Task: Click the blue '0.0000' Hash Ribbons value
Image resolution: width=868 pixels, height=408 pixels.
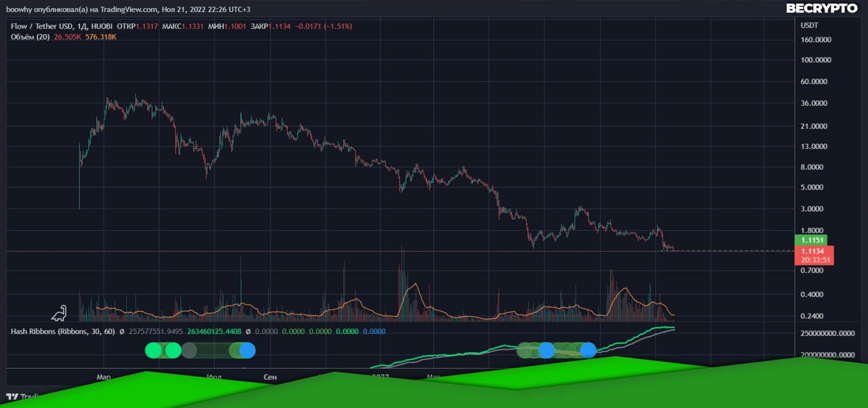Action: [x=374, y=332]
